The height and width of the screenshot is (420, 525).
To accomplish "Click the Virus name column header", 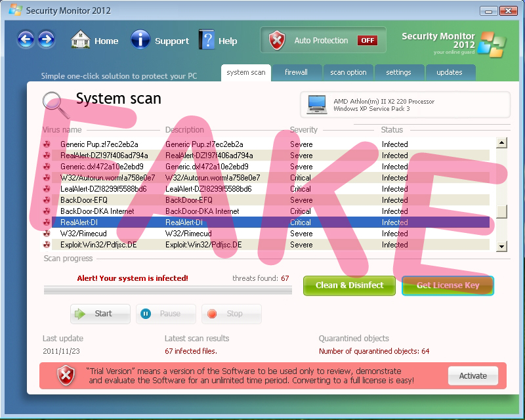I will [62, 130].
